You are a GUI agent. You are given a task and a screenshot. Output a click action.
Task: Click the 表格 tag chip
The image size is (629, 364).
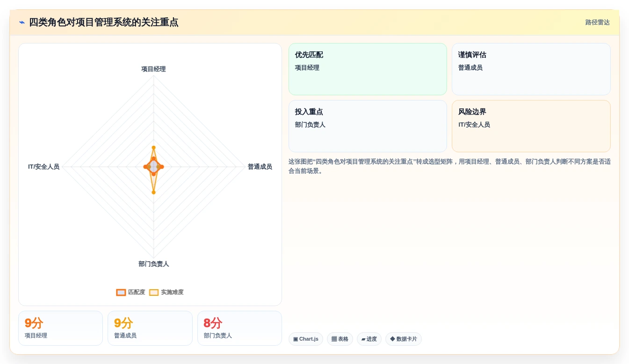[340, 339]
